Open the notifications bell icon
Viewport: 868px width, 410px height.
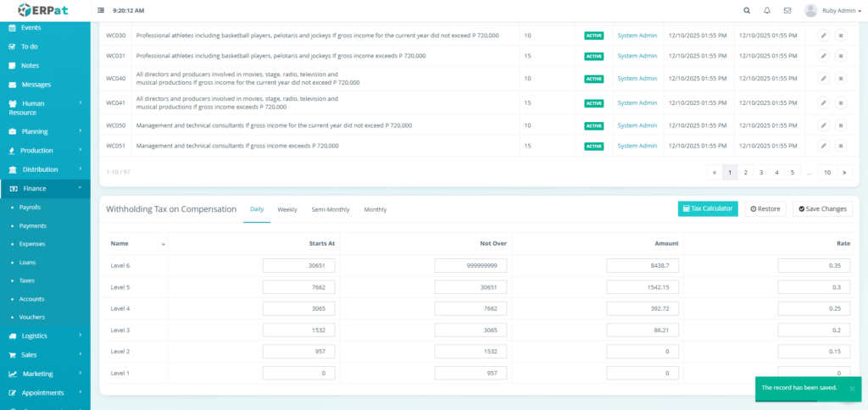tap(767, 10)
